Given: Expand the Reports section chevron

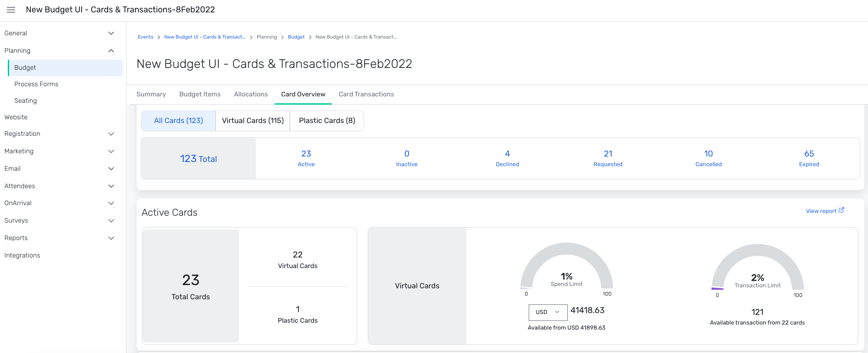Looking at the screenshot, I should 111,238.
